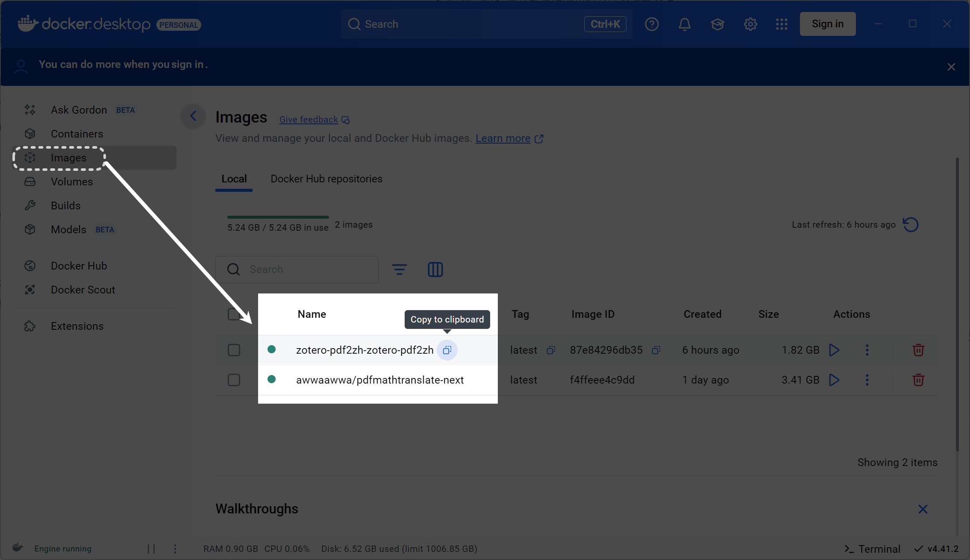The width and height of the screenshot is (970, 560).
Task: Copy image ID 87e84296db35
Action: point(656,350)
